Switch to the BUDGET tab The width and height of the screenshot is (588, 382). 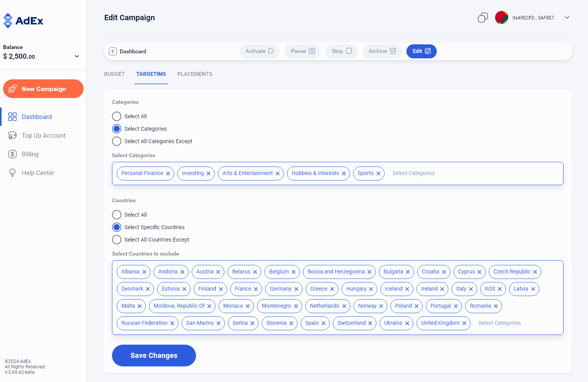pos(114,74)
